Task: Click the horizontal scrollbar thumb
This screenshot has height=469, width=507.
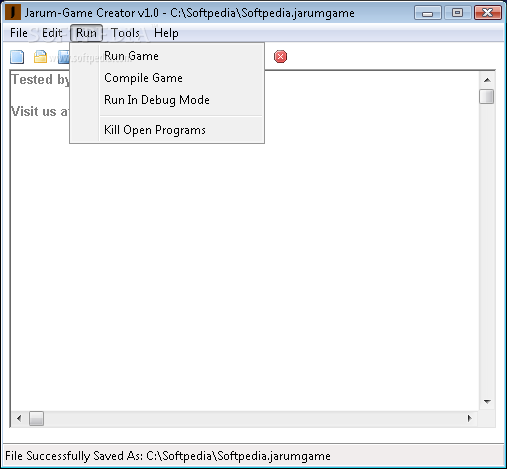Action: [x=36, y=419]
